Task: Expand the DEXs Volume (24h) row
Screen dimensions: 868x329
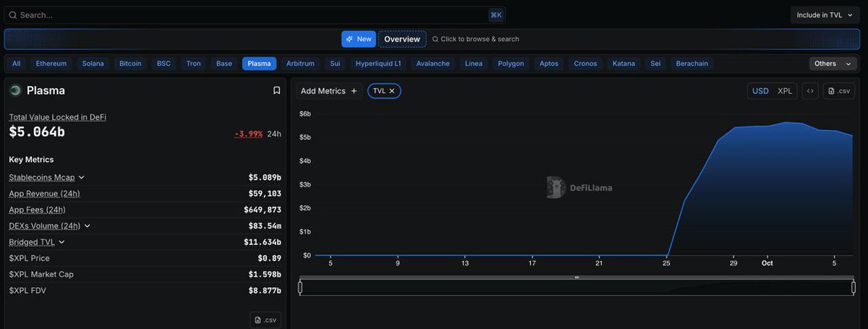Action: click(88, 226)
